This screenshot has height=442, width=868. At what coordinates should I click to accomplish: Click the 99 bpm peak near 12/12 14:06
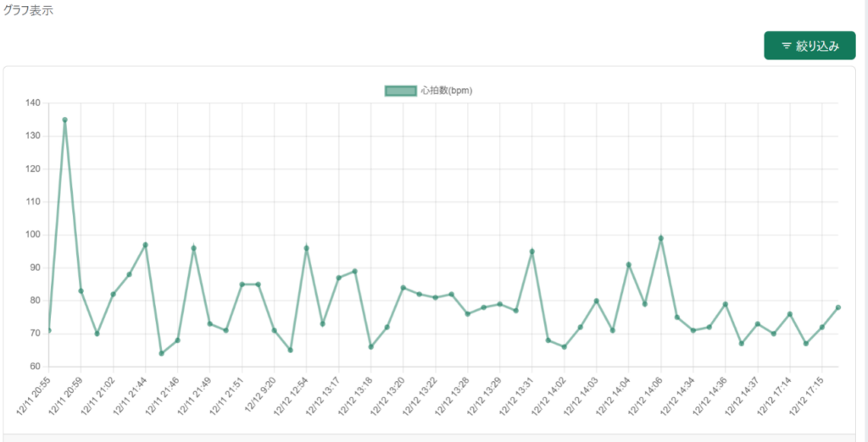coord(661,238)
